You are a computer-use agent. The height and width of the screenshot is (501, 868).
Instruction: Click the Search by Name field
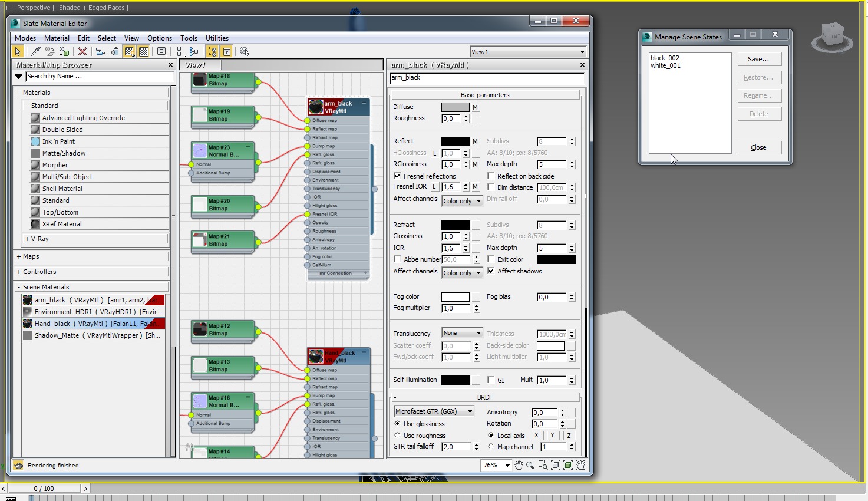[x=99, y=77]
